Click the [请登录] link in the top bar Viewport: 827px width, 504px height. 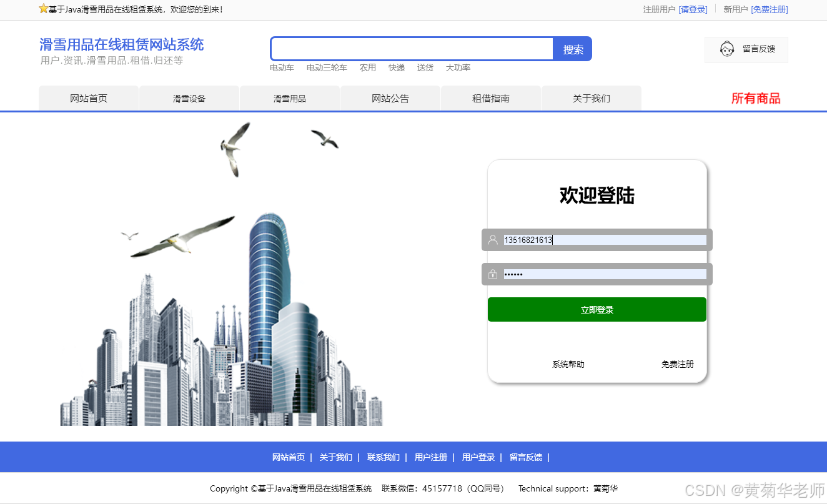pyautogui.click(x=693, y=9)
